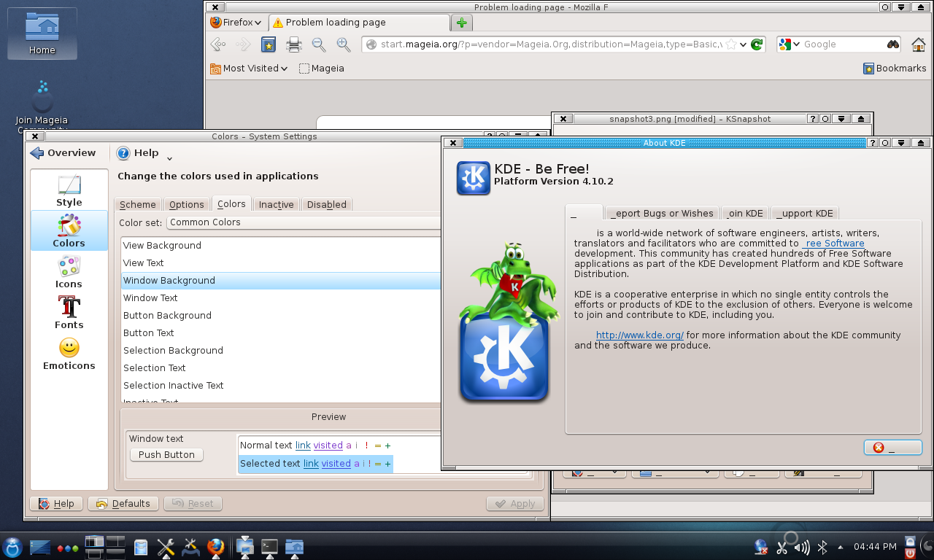This screenshot has height=560, width=934.
Task: Open the volume speaker tray icon
Action: [x=801, y=547]
